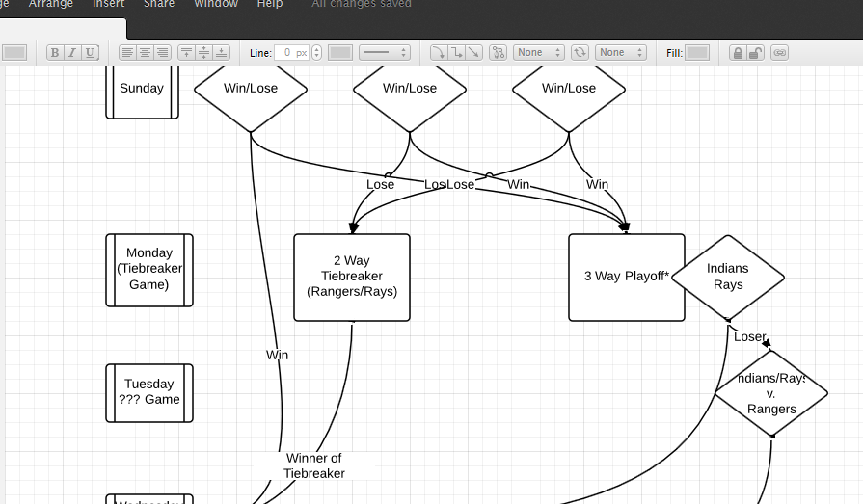The width and height of the screenshot is (863, 504).
Task: Click the lock shape icon
Action: click(738, 53)
